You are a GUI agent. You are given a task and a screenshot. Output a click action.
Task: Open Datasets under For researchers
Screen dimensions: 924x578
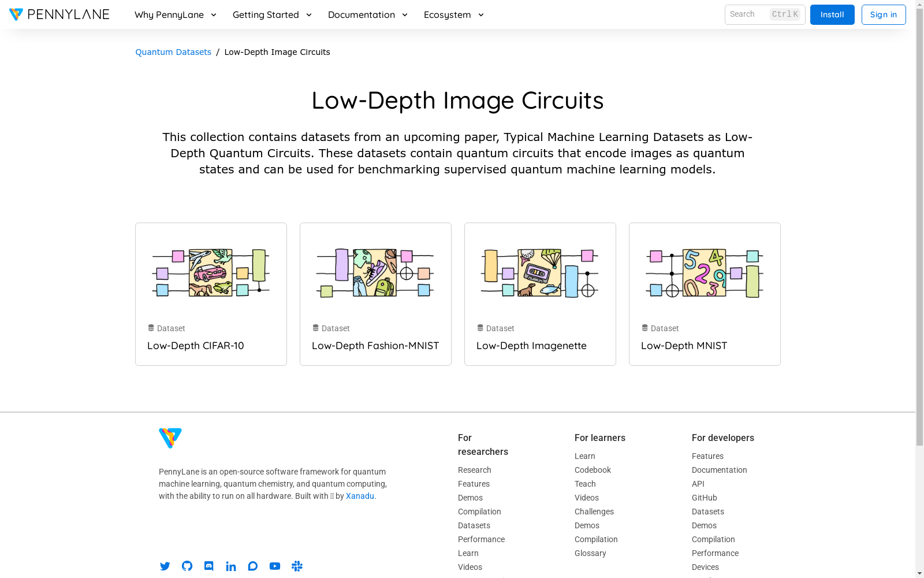click(474, 525)
